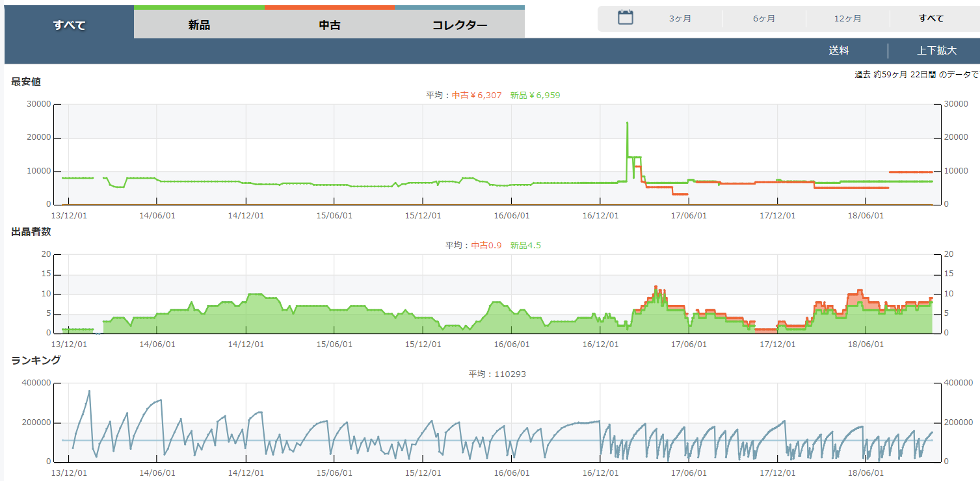Switch to the 新品 tab
980x481 pixels.
[199, 26]
